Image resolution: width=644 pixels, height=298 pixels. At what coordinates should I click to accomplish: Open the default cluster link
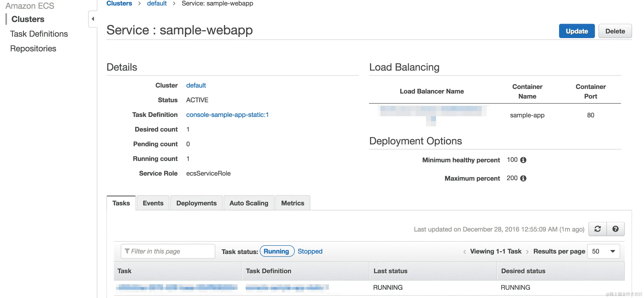coord(196,85)
